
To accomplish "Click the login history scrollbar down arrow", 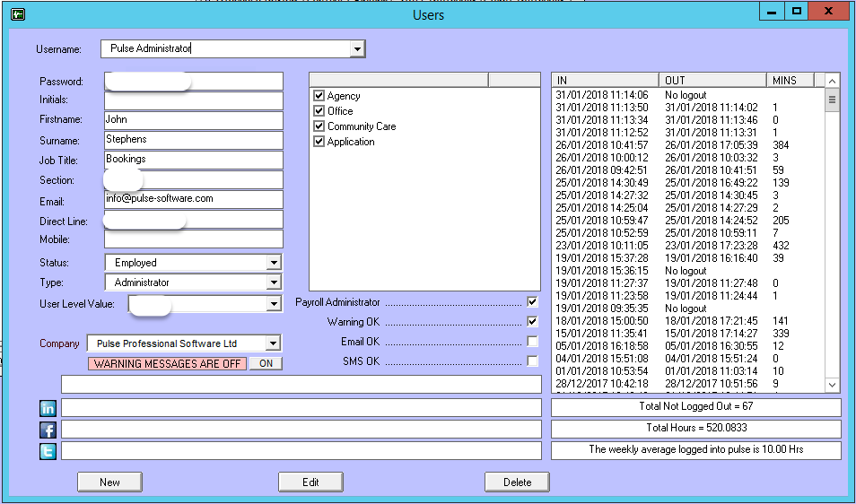I will [832, 385].
